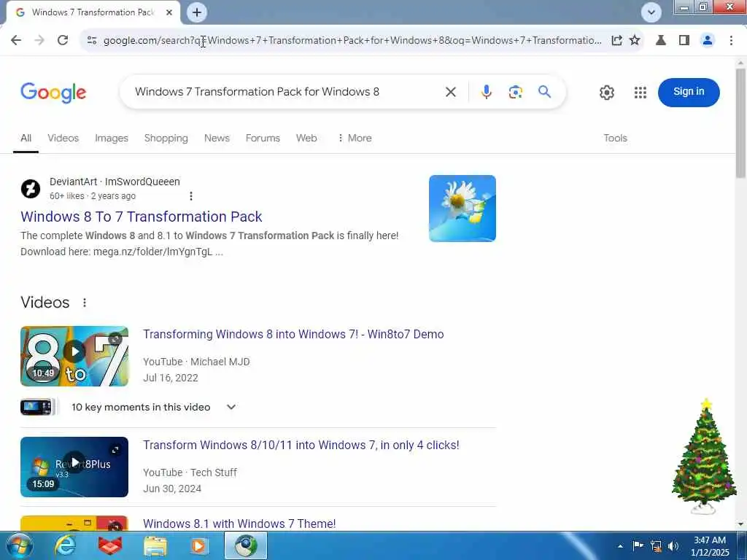Open Chrome Labs flask icon
Viewport: 747px width, 560px height.
(x=661, y=41)
